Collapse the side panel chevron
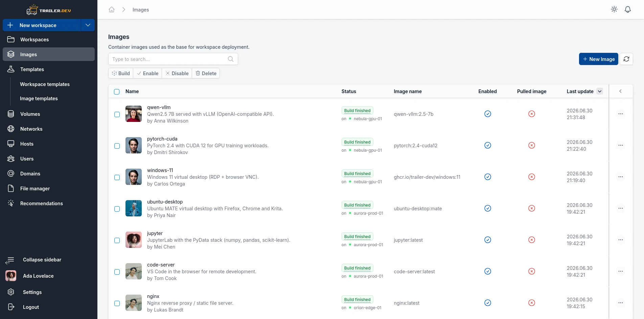 tap(620, 91)
